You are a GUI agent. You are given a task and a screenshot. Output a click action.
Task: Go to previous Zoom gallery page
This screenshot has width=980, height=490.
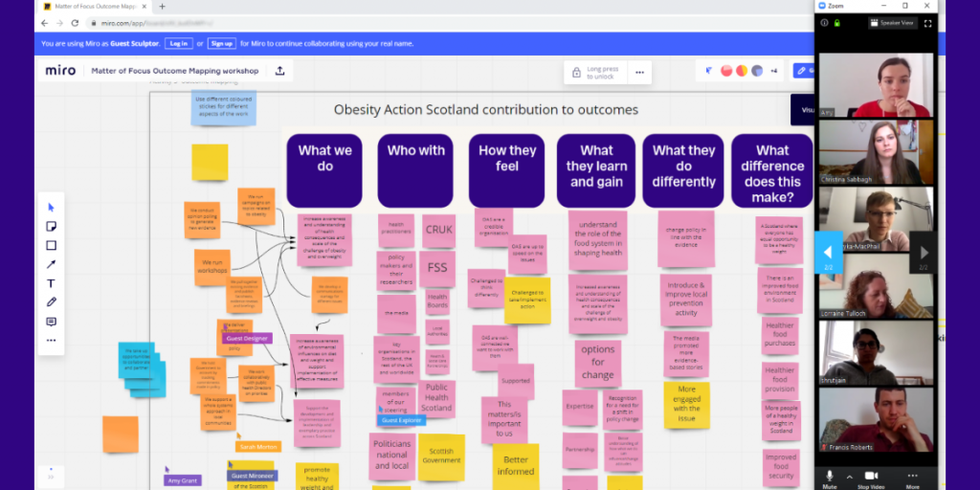pos(828,253)
